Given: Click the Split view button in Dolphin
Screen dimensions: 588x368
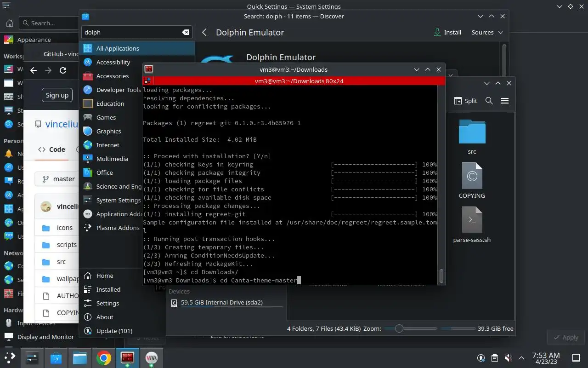Looking at the screenshot, I should (x=466, y=101).
